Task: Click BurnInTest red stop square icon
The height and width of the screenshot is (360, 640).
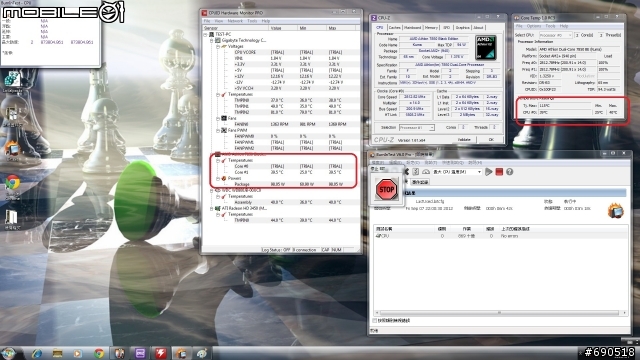Action: coord(499,172)
